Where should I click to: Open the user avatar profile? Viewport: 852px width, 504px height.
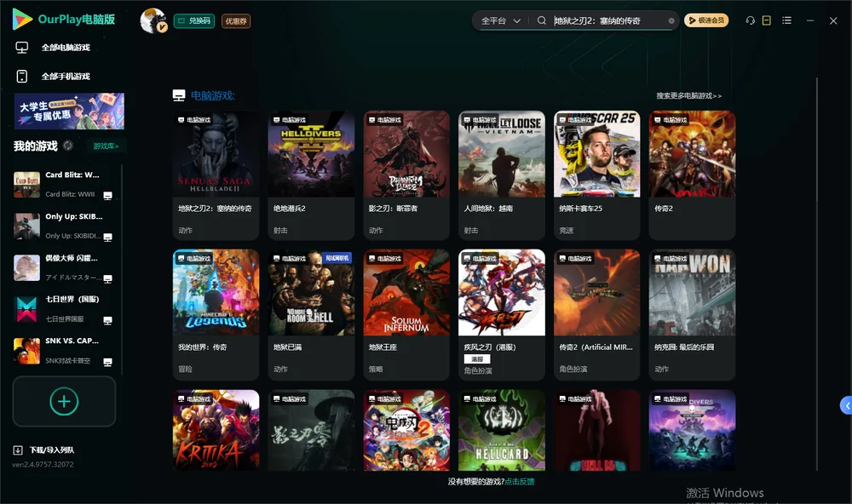point(153,20)
